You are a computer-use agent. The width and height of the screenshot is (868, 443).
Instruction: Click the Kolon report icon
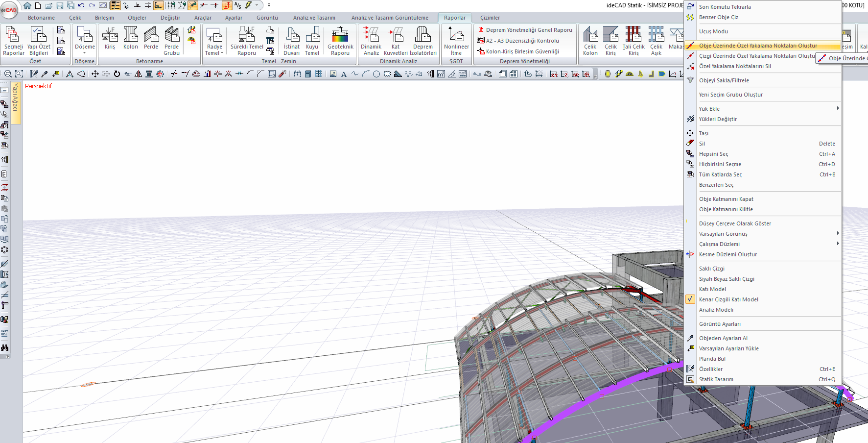(131, 38)
